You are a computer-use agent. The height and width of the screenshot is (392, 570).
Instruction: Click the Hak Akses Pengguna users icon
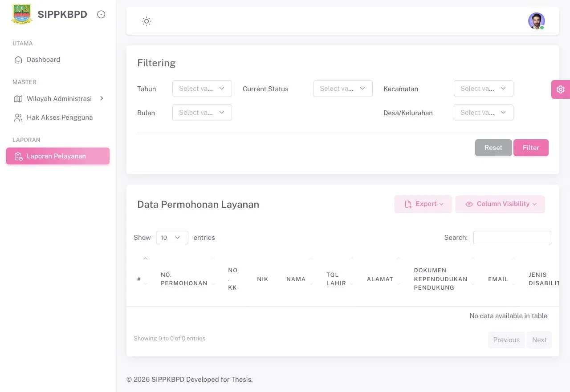coord(18,117)
